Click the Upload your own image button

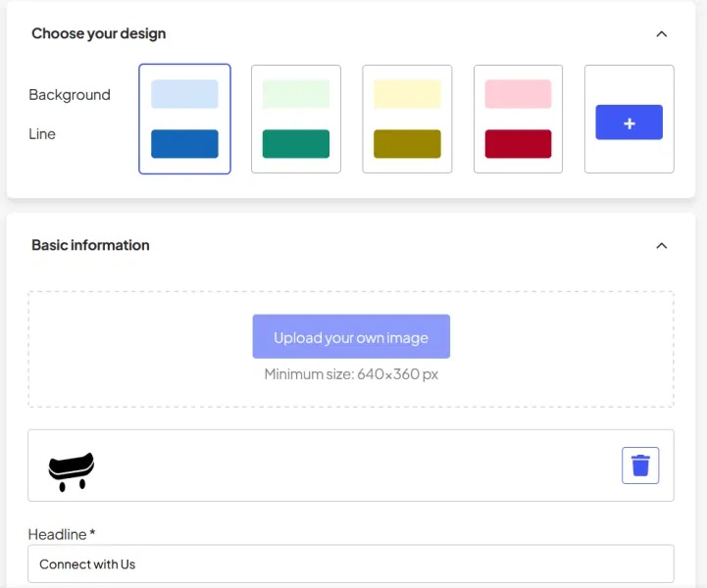tap(351, 337)
